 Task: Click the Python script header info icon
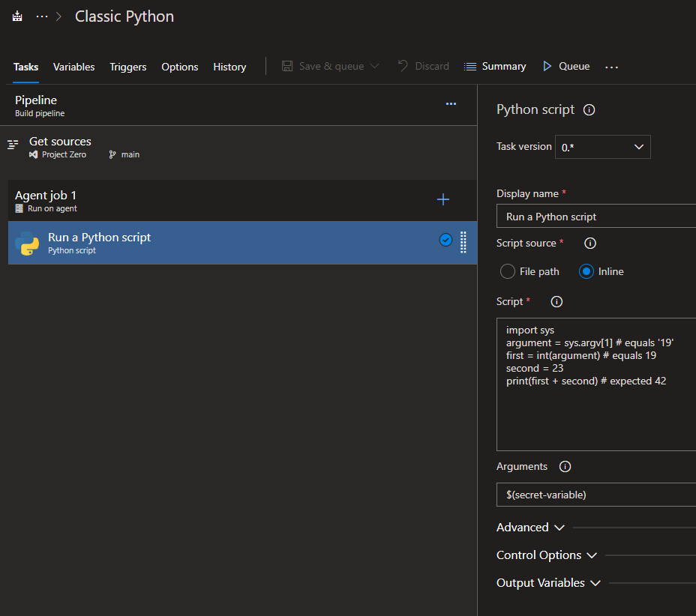click(x=589, y=109)
